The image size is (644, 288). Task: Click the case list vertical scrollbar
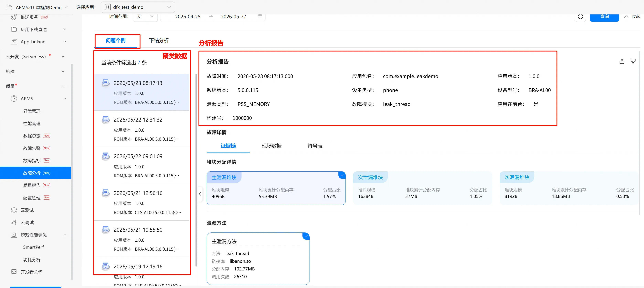(x=196, y=170)
